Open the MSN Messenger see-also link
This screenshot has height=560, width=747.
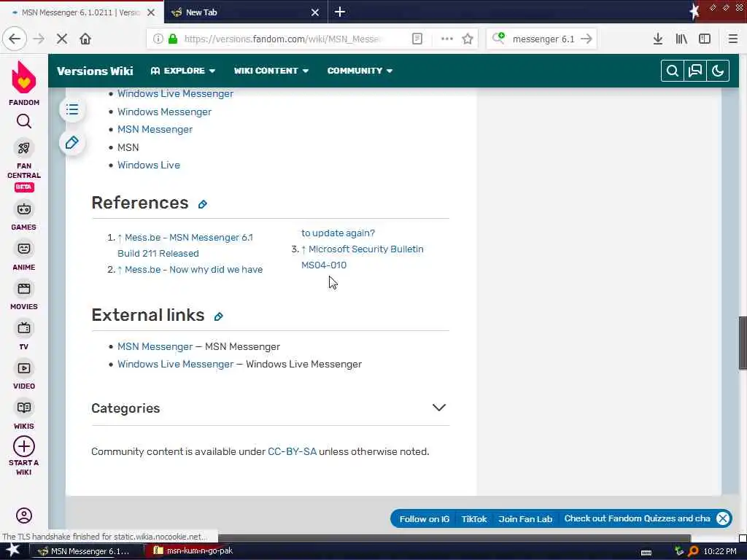click(x=155, y=130)
